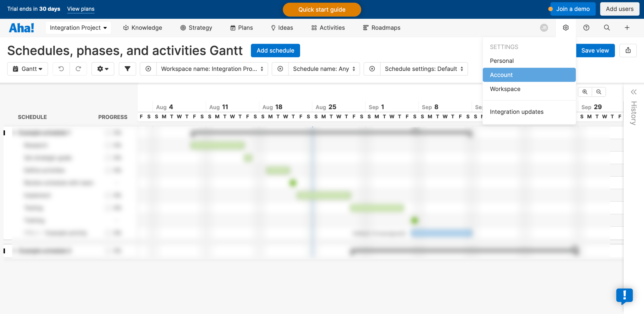Remove the Schedule name filter
644x314 pixels.
(x=280, y=69)
